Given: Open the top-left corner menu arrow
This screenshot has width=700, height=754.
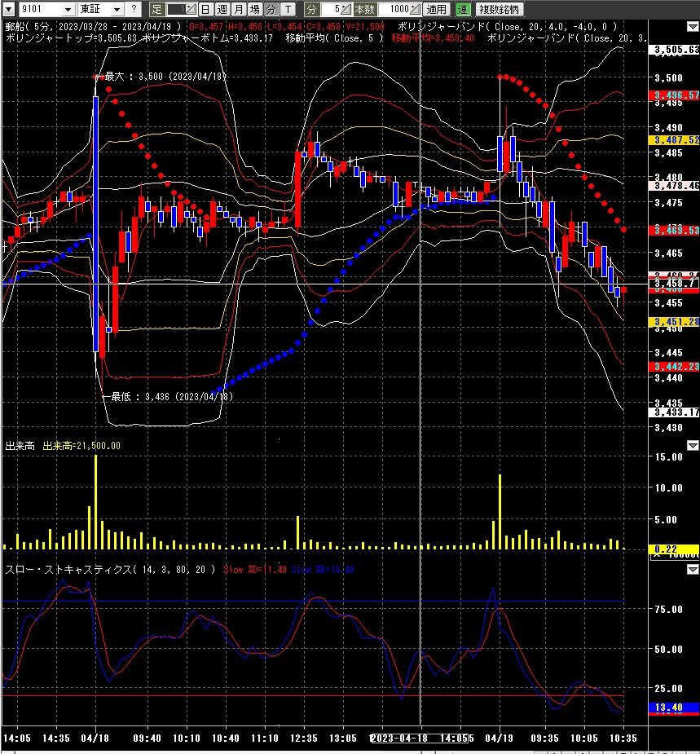Looking at the screenshot, I should tap(9, 9).
